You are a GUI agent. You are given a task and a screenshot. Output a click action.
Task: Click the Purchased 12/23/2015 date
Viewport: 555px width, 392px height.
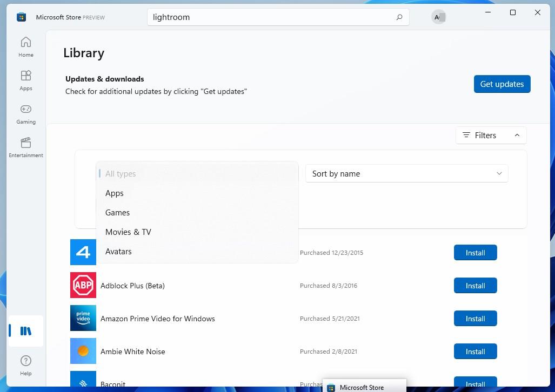(x=331, y=253)
